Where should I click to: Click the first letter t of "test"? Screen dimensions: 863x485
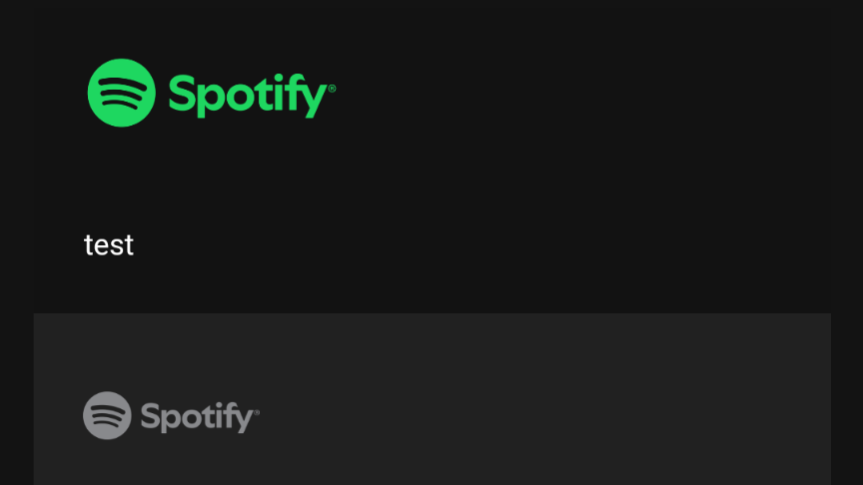pyautogui.click(x=88, y=245)
